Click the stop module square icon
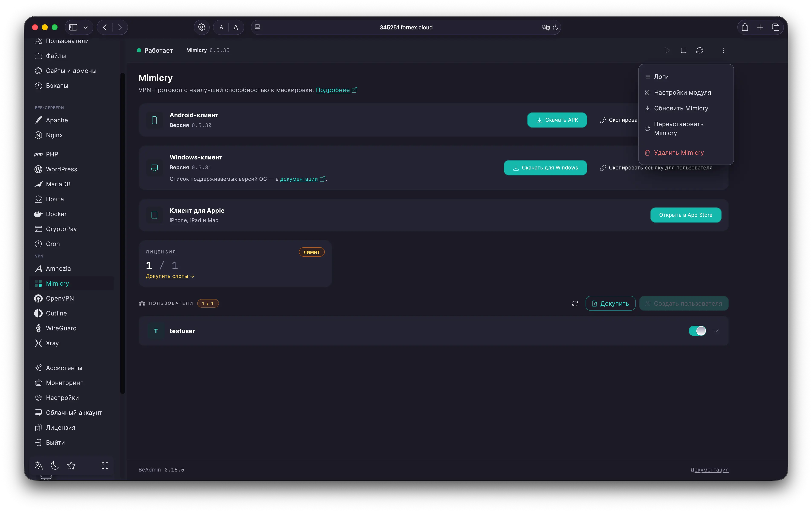The image size is (812, 512). coord(683,50)
